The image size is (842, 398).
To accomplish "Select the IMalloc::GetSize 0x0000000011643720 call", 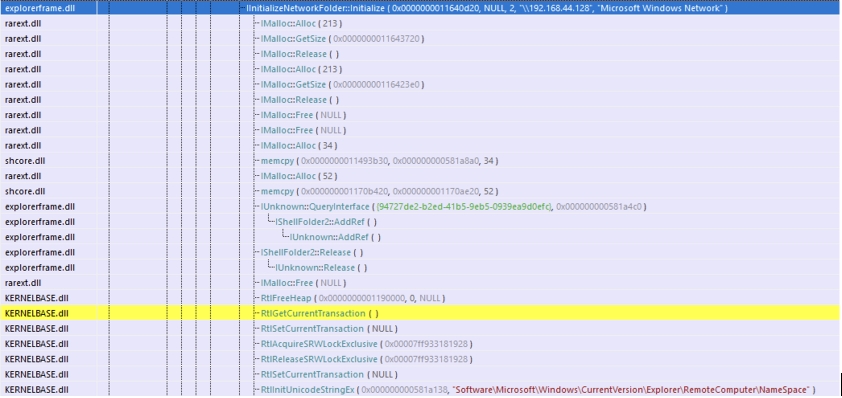I will click(x=343, y=39).
